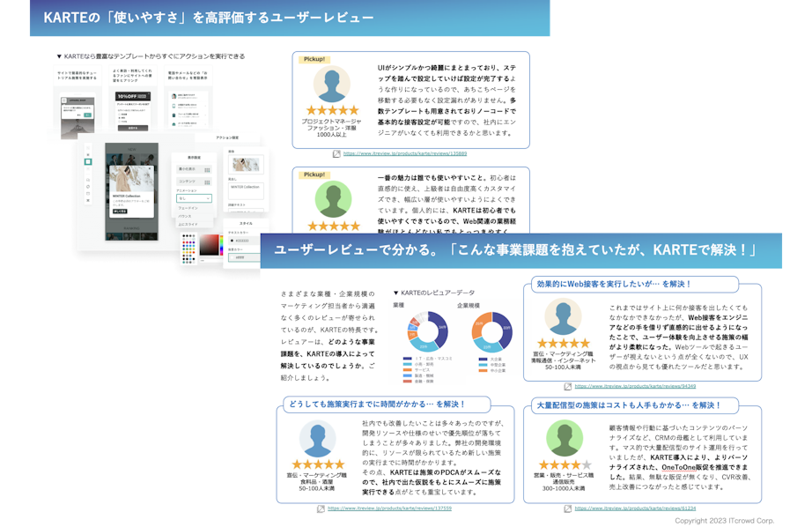The width and height of the screenshot is (812, 527).
Task: Open the itreview link ending in 137559
Action: pos(389,508)
